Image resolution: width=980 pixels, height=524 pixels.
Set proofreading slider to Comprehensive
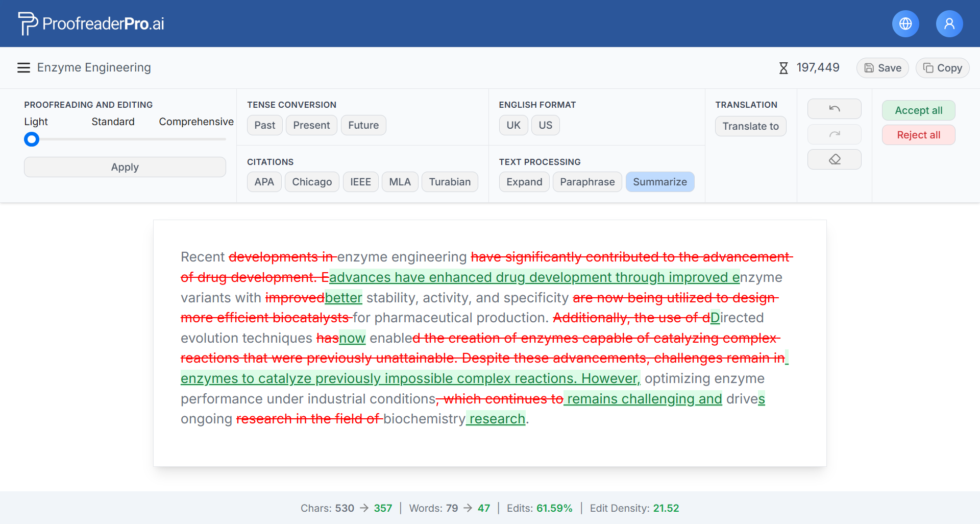tap(225, 139)
